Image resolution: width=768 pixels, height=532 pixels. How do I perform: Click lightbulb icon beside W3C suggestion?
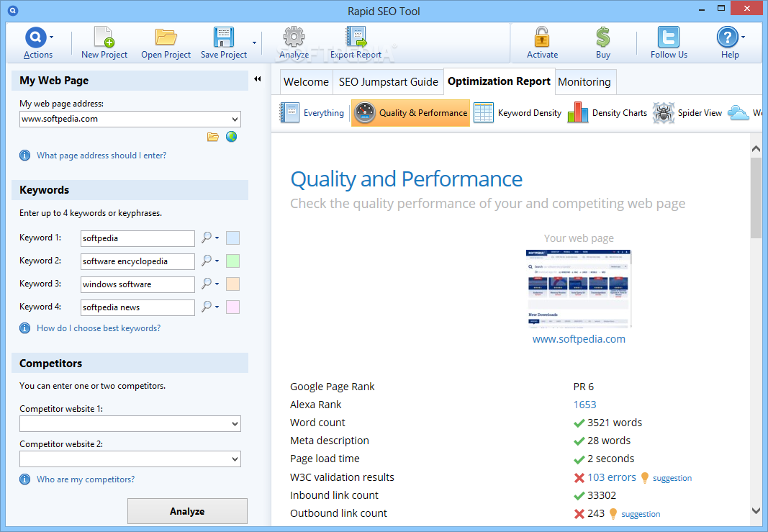pos(645,477)
